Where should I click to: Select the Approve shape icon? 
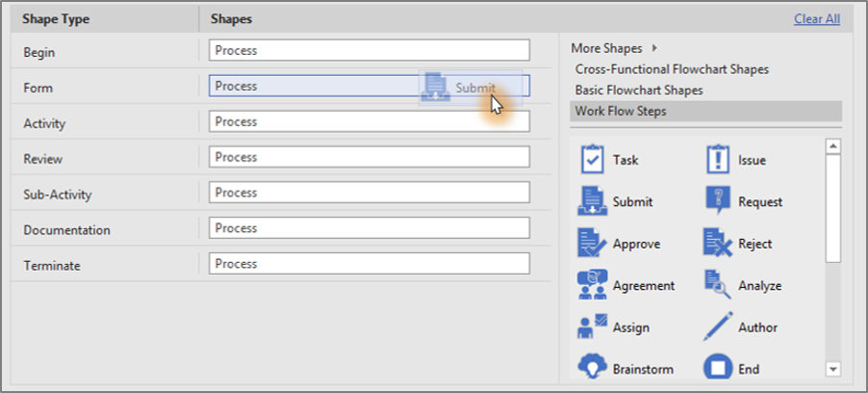[x=592, y=244]
